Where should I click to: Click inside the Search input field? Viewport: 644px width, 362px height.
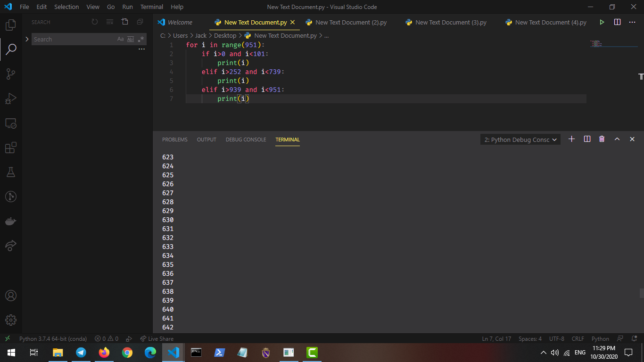click(73, 39)
